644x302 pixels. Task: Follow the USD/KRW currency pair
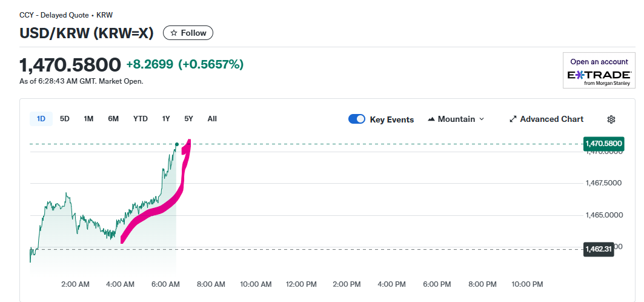point(188,33)
